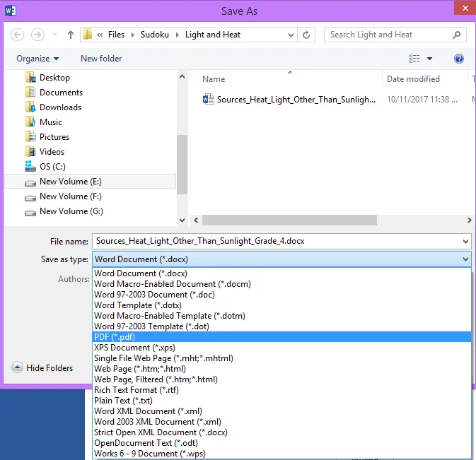Viewport: 476px width, 460px height.
Task: Open recent locations dropdown arrow
Action: 54,35
